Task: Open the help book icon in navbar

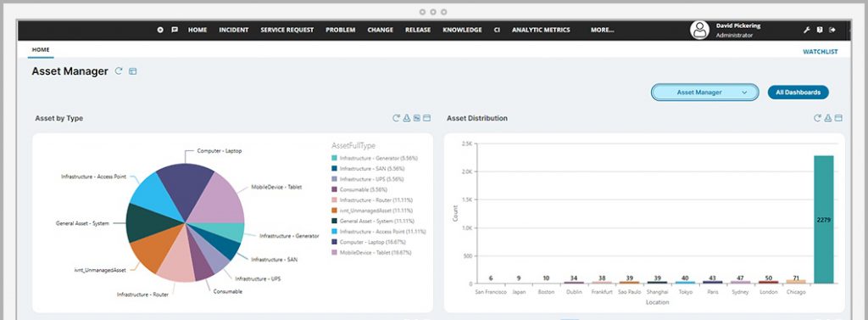Action: [820, 30]
